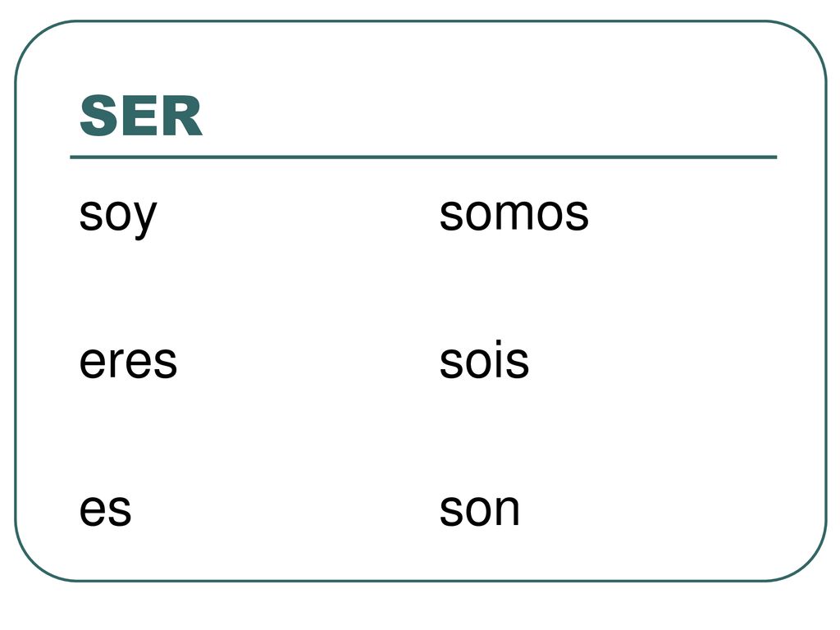Click the first e in eres
This screenshot has height=630, width=840.
(94, 363)
